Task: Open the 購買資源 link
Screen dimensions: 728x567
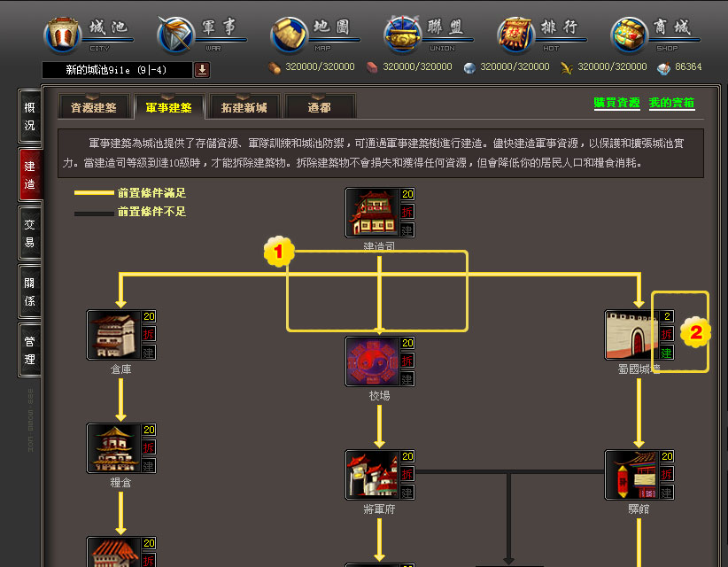Action: (616, 103)
